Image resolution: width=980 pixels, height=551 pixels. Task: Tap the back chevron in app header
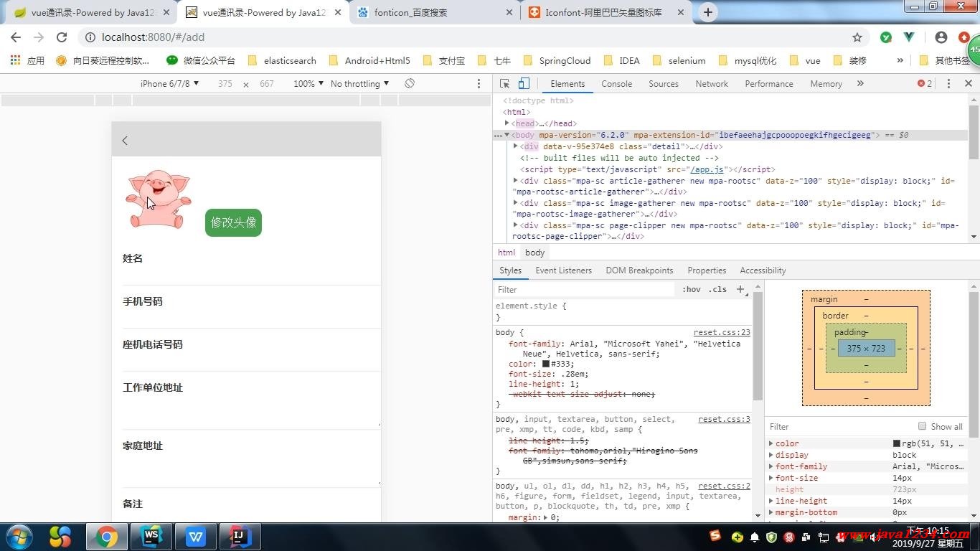(125, 141)
